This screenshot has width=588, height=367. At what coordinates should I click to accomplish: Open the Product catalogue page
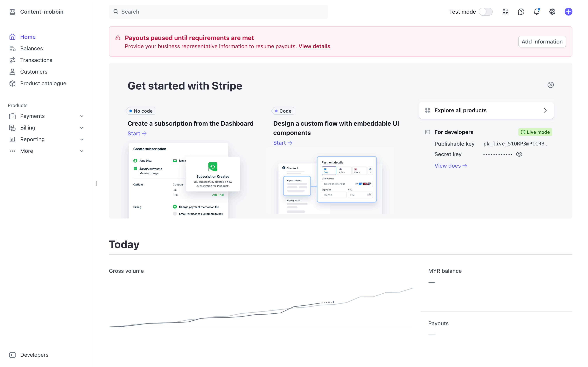tap(43, 83)
